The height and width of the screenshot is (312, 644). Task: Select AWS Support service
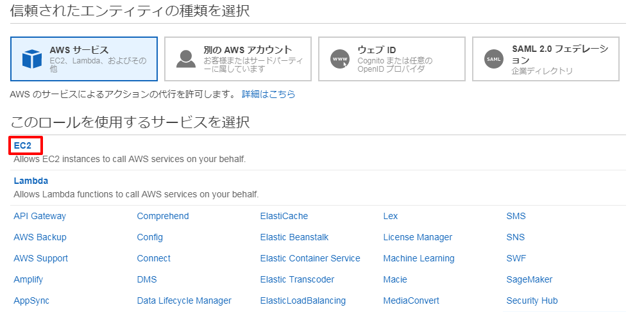40,258
